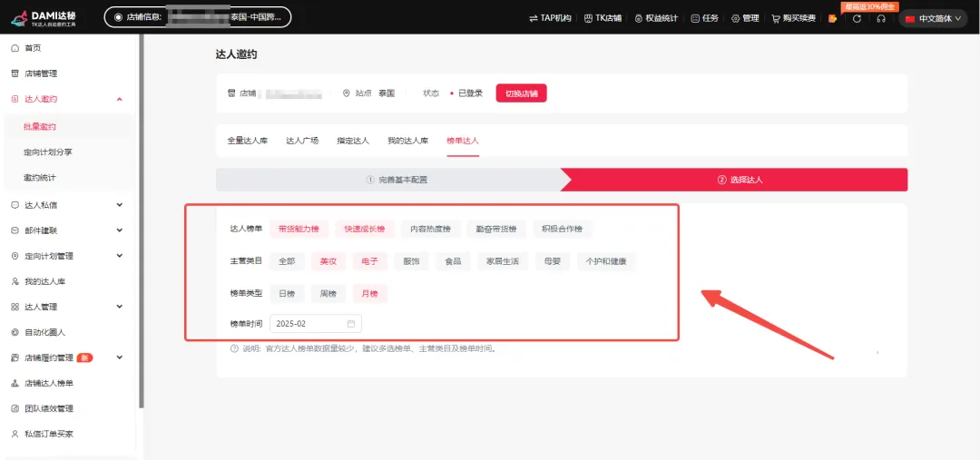
Task: Click the 切换店铺 button
Action: 521,93
